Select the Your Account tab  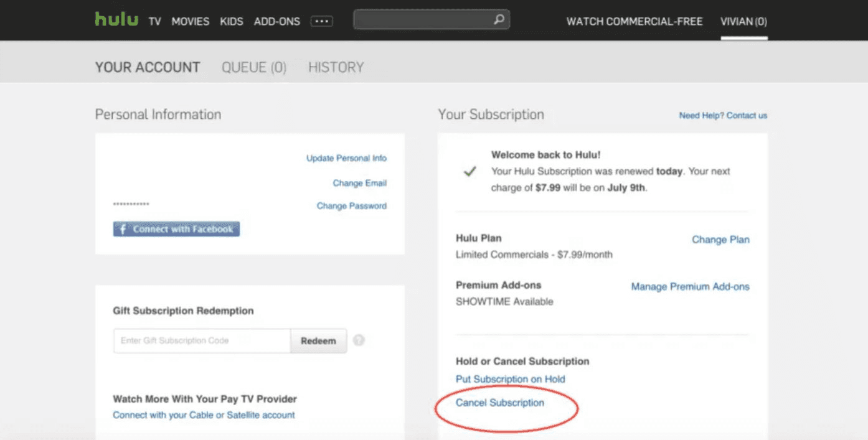[x=148, y=67]
